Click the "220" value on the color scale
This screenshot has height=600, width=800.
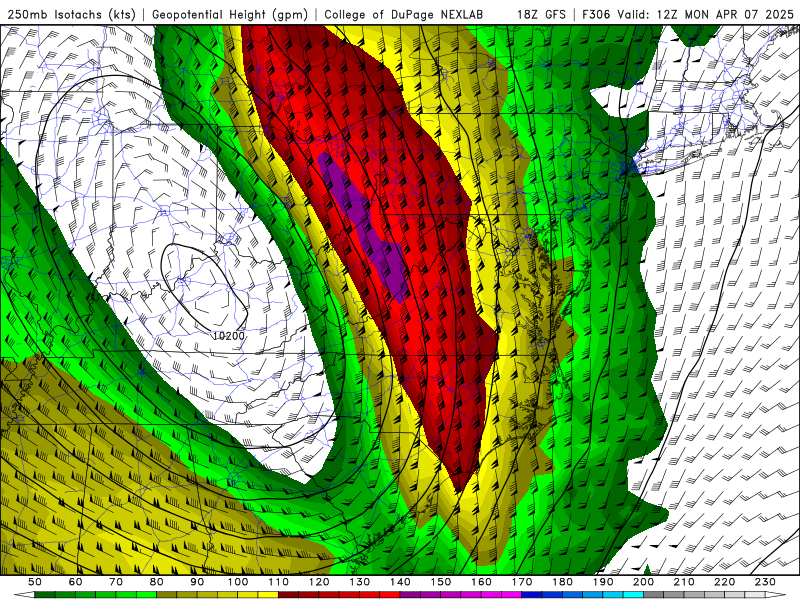[x=724, y=582]
